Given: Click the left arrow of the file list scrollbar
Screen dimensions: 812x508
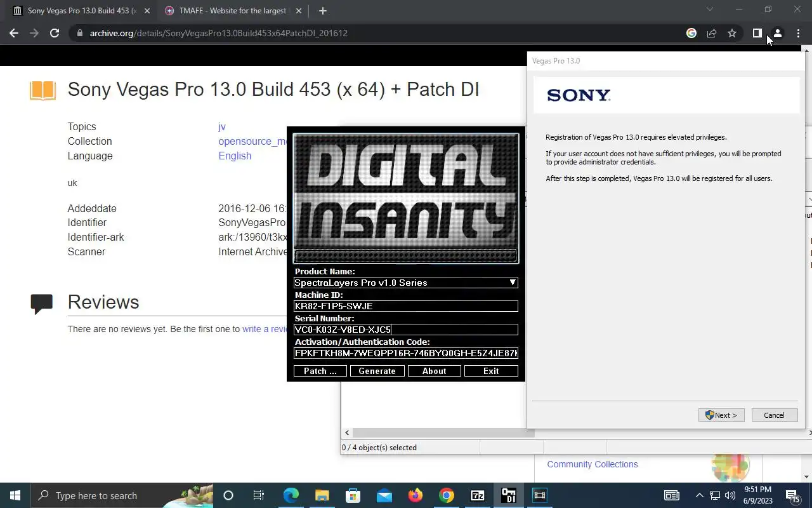Looking at the screenshot, I should [347, 432].
